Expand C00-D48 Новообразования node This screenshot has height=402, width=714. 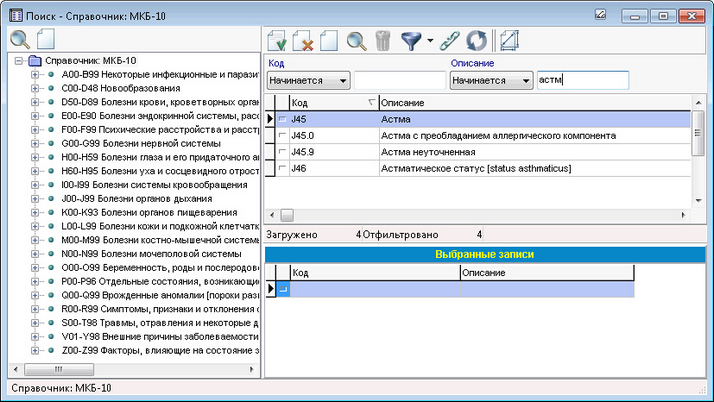35,88
